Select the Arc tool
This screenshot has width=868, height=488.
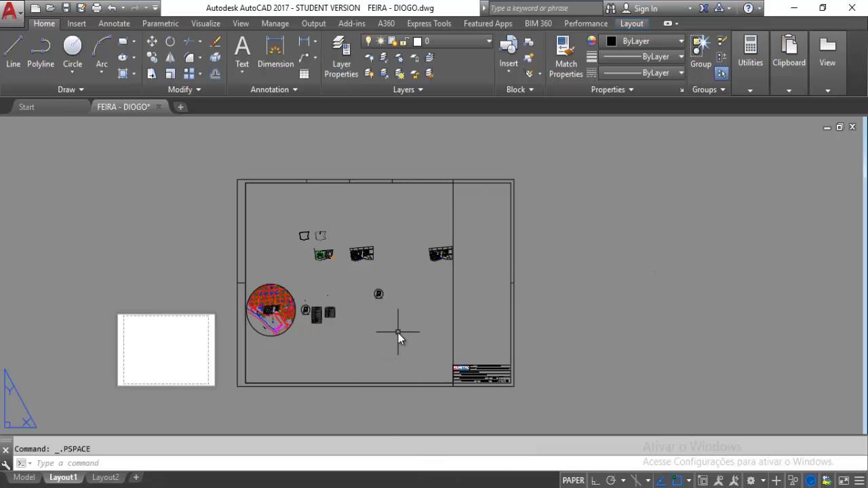tap(102, 53)
